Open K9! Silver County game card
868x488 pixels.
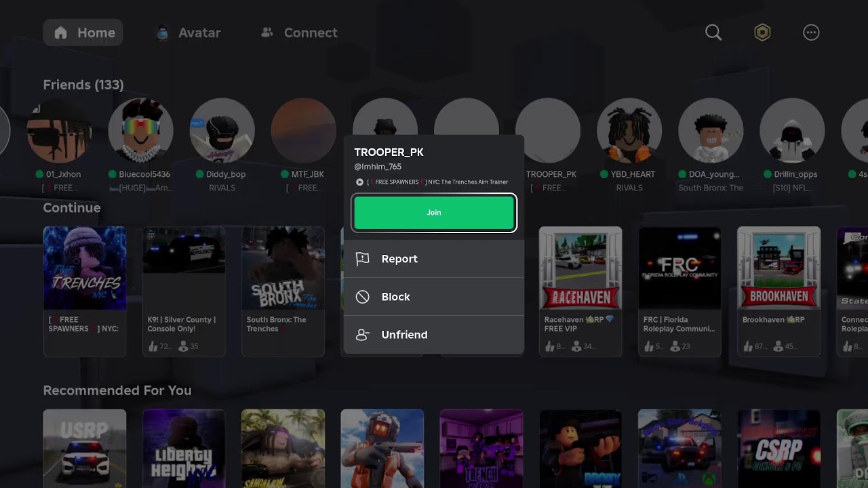[x=184, y=291]
